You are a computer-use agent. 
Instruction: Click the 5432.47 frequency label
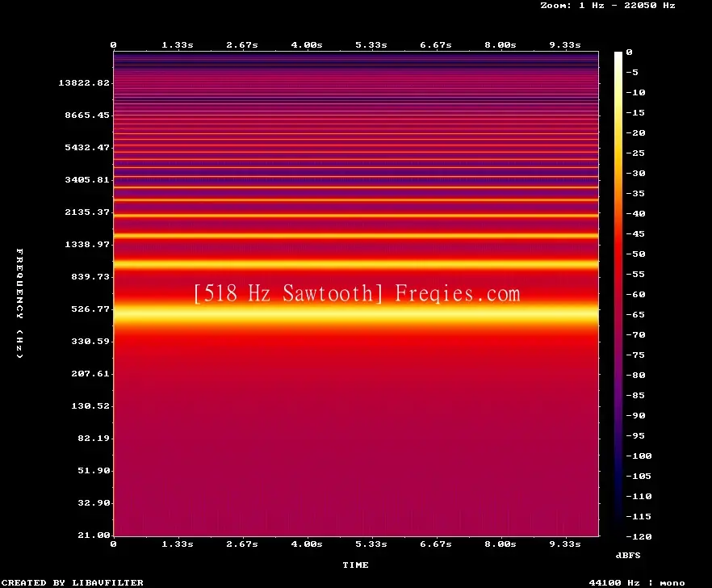pyautogui.click(x=87, y=147)
